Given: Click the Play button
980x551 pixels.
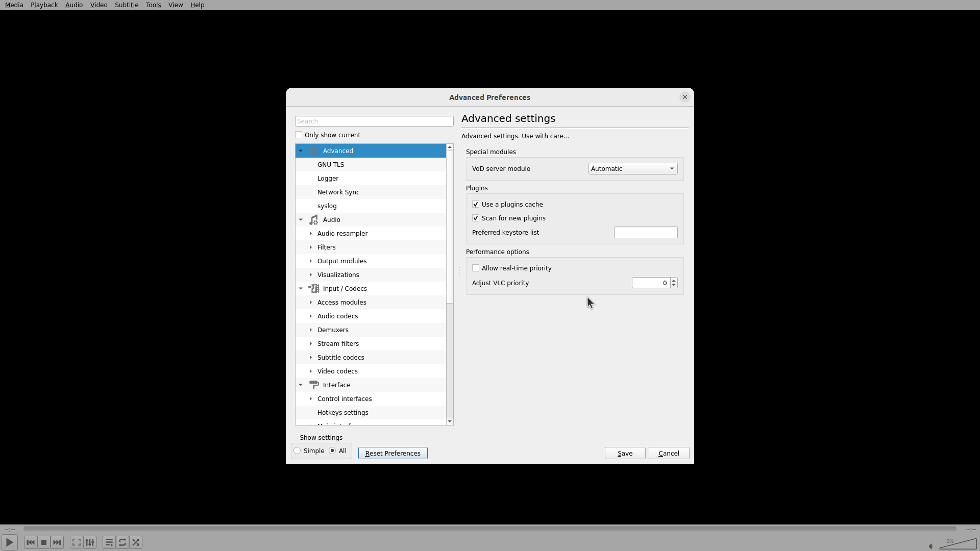Looking at the screenshot, I should point(10,542).
